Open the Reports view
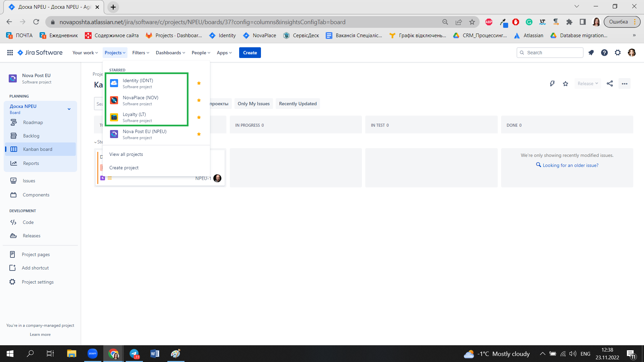This screenshot has width=644, height=362. 30,163
